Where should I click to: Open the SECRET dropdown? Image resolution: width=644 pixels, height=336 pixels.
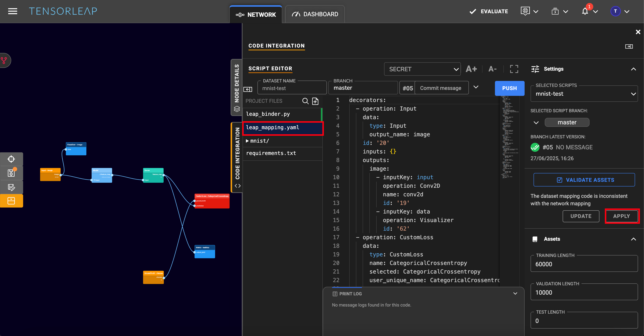coord(422,69)
